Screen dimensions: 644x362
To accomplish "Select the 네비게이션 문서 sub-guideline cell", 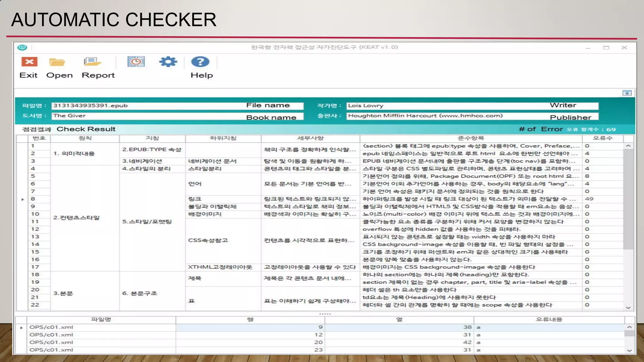I will click(x=223, y=161).
